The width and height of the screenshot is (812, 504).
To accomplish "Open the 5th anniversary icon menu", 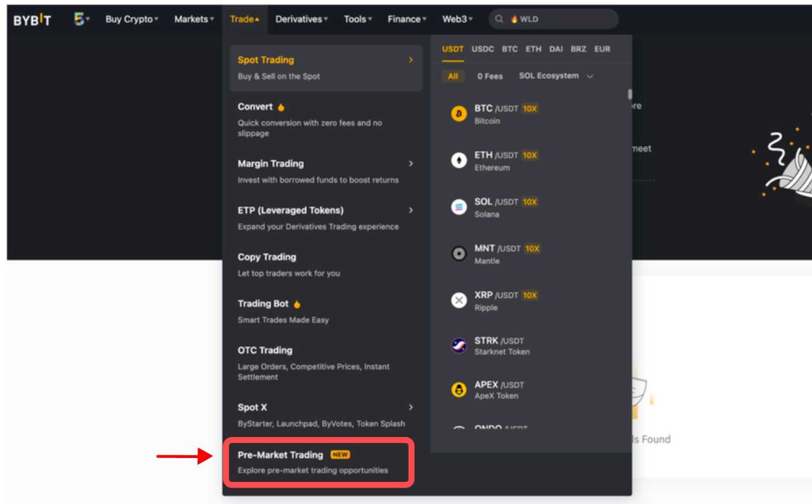I will click(x=81, y=19).
